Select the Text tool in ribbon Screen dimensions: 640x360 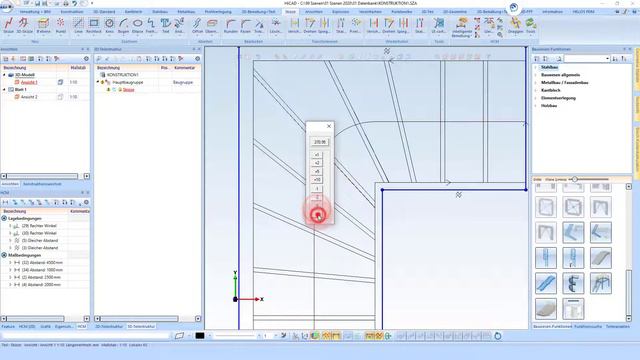[x=165, y=25]
